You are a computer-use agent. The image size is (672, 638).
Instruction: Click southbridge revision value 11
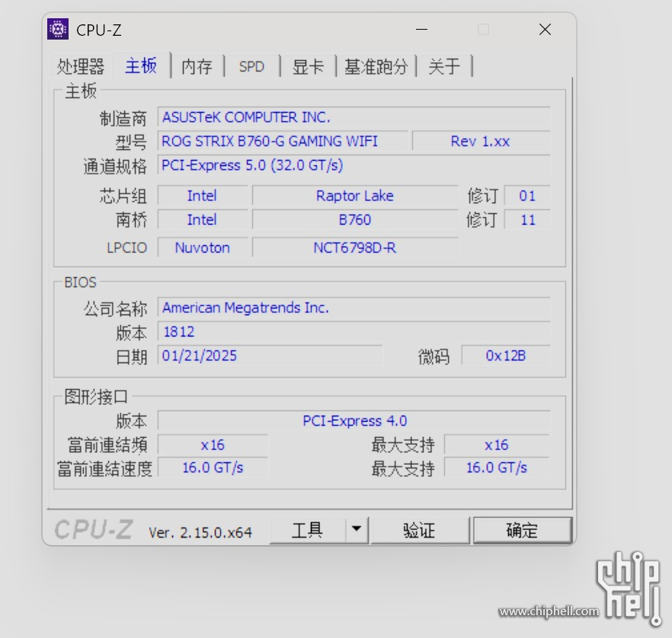pos(527,220)
